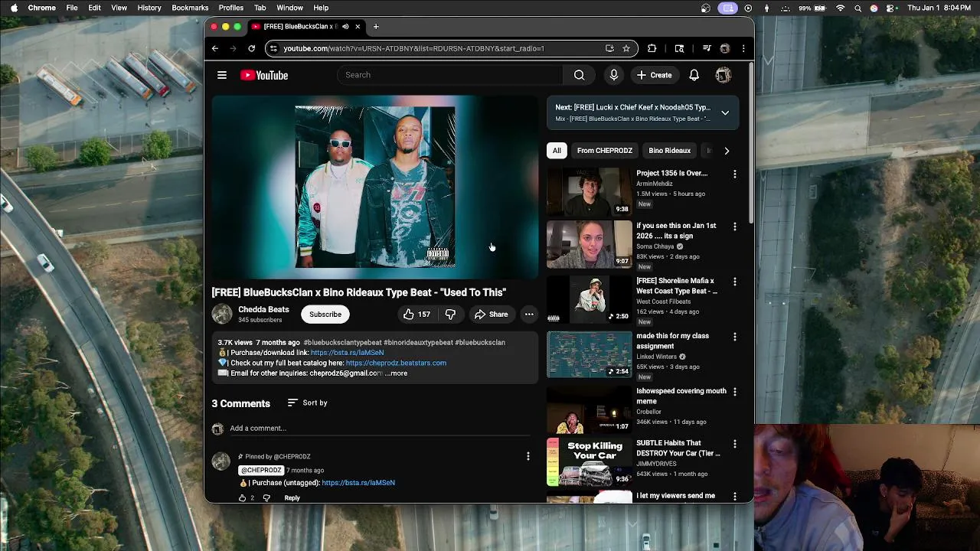Screen dimensions: 980x551
Task: Open the History menu in the menu bar
Action: point(149,8)
